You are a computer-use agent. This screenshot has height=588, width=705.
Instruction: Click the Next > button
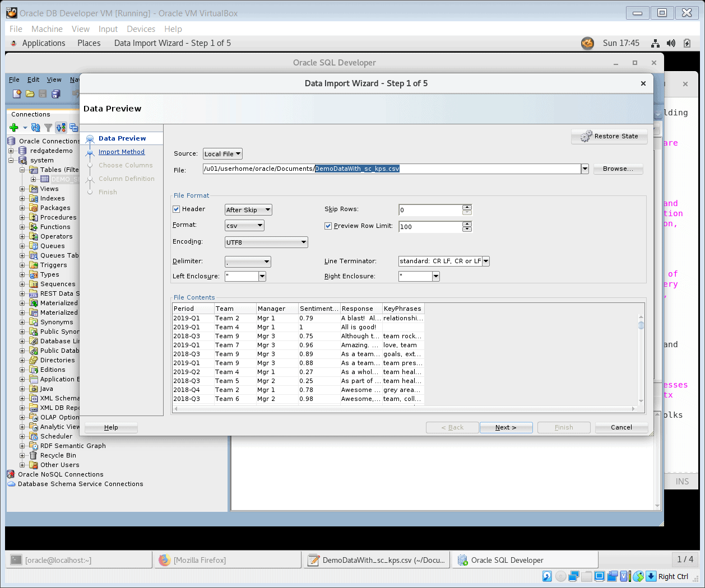point(506,427)
